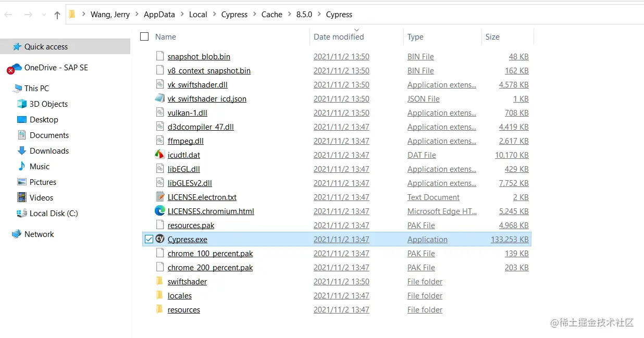The width and height of the screenshot is (644, 338).
Task: Click the Documents icon in sidebar
Action: point(22,135)
